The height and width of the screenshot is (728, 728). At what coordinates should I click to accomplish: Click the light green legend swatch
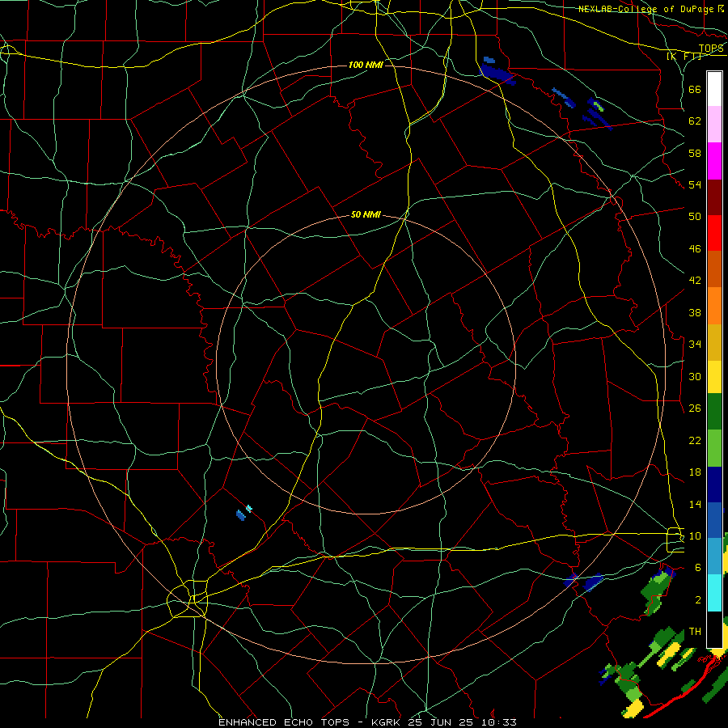tap(714, 448)
